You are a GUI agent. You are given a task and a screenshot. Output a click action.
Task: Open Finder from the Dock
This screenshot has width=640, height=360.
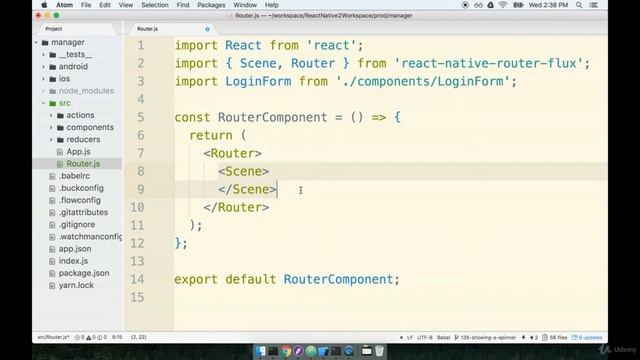[x=261, y=351]
